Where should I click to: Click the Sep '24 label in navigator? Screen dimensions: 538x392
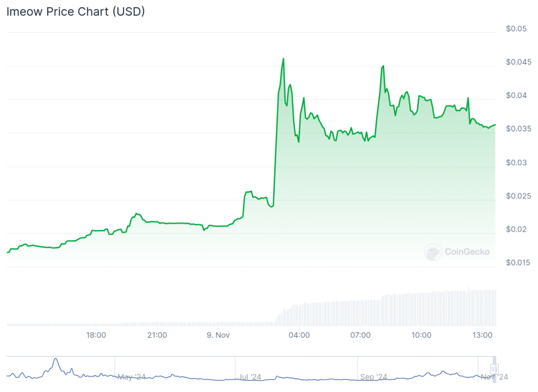click(374, 377)
